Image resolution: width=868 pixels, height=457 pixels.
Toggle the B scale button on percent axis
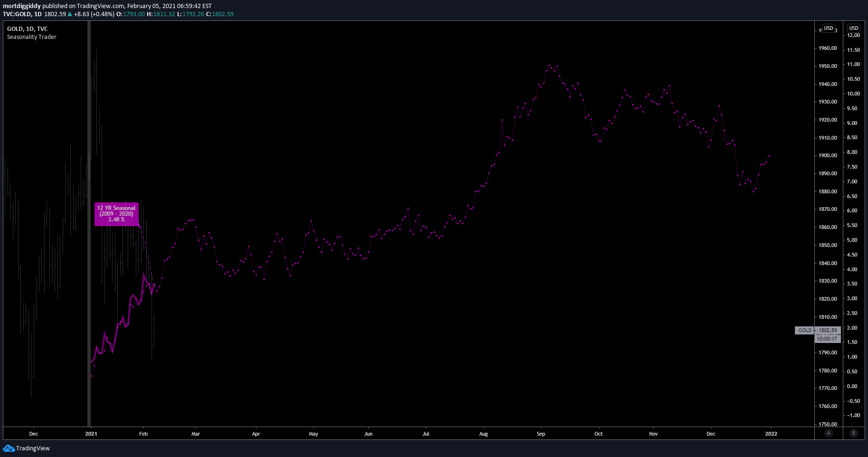(854, 433)
